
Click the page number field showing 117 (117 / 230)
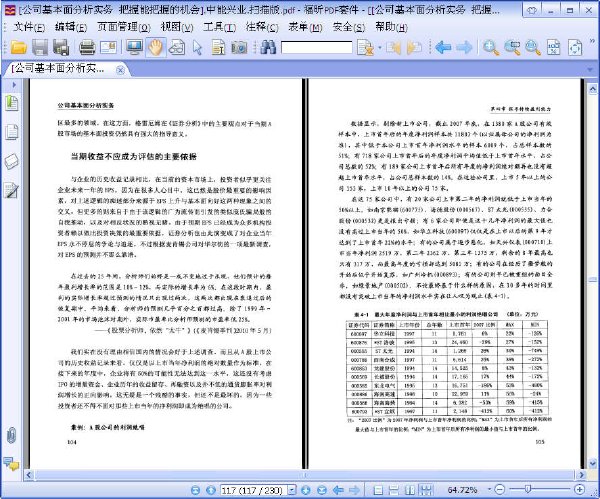[x=253, y=491]
